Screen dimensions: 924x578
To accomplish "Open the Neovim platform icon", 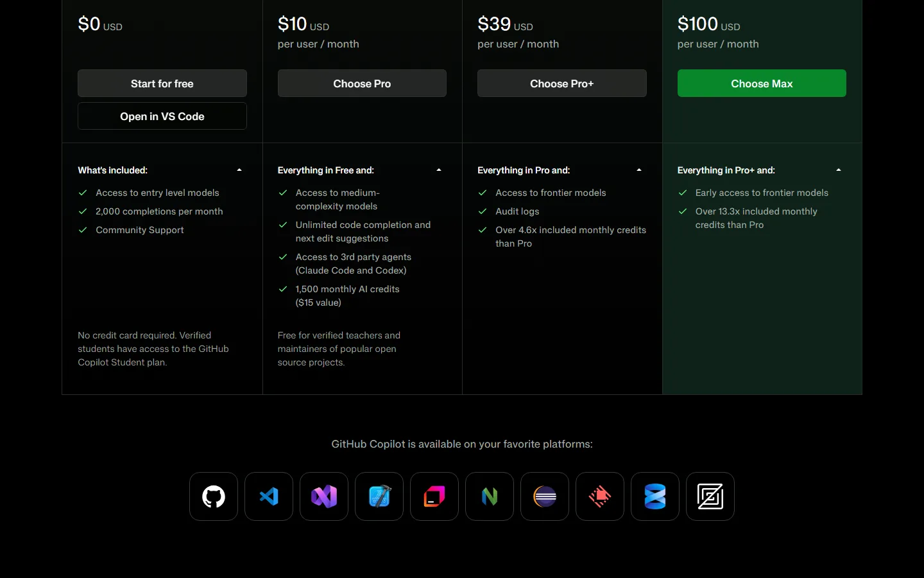I will [x=490, y=496].
